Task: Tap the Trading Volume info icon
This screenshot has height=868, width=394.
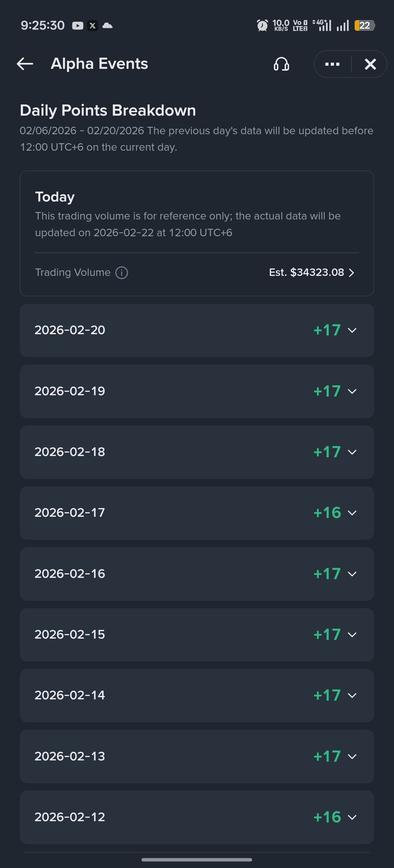Action: pyautogui.click(x=121, y=272)
